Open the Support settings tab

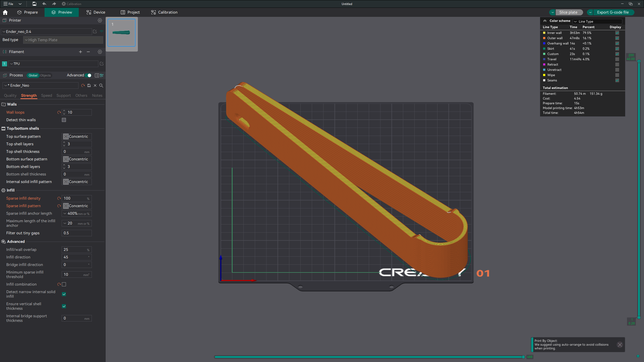pyautogui.click(x=63, y=96)
